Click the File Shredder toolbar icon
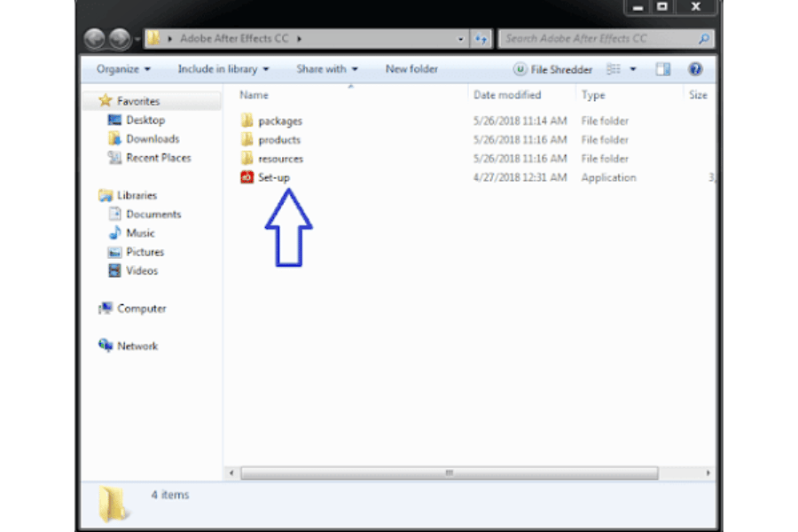The height and width of the screenshot is (532, 798). click(520, 69)
